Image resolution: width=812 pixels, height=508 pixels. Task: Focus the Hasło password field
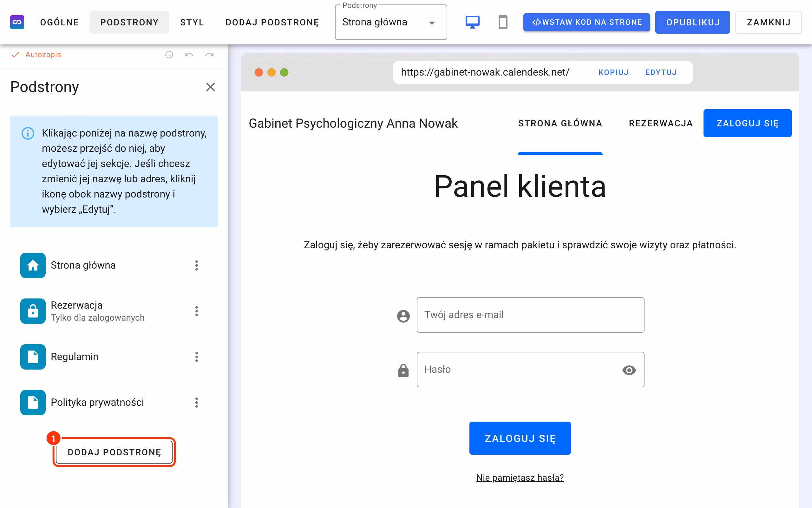point(530,370)
